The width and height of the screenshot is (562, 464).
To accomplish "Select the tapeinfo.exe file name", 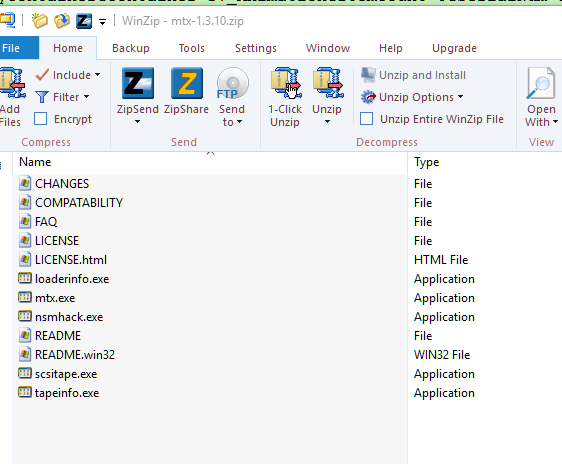I will pyautogui.click(x=67, y=393).
